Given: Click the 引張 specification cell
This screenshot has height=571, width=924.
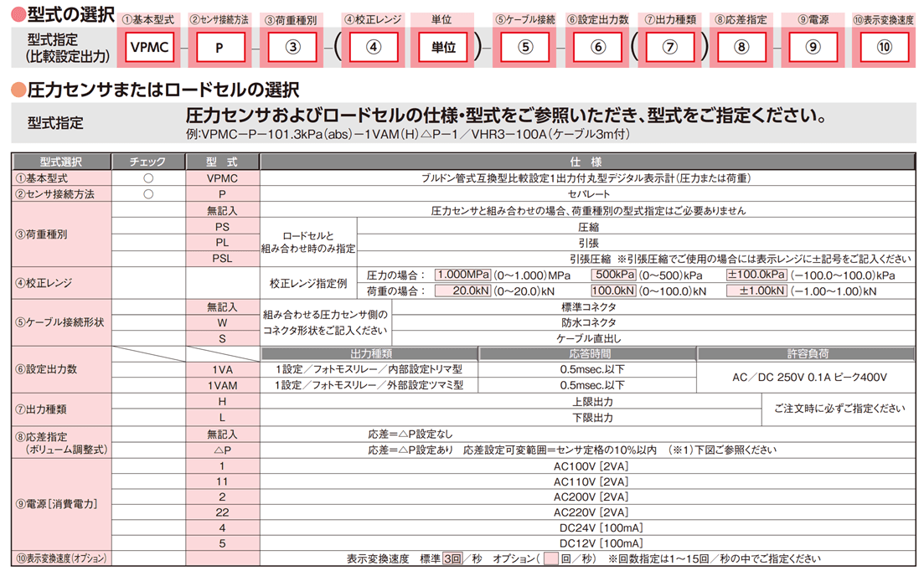Looking at the screenshot, I should [x=636, y=243].
